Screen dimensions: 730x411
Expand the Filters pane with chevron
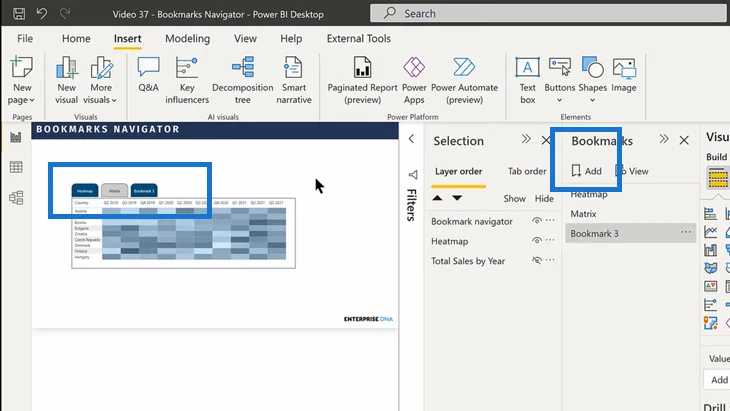click(x=411, y=139)
